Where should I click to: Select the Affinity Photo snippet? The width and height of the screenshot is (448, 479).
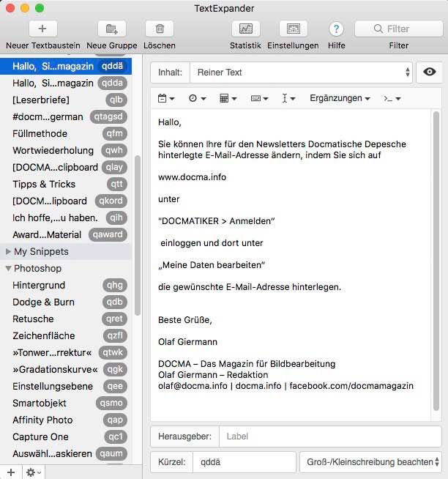click(x=66, y=420)
